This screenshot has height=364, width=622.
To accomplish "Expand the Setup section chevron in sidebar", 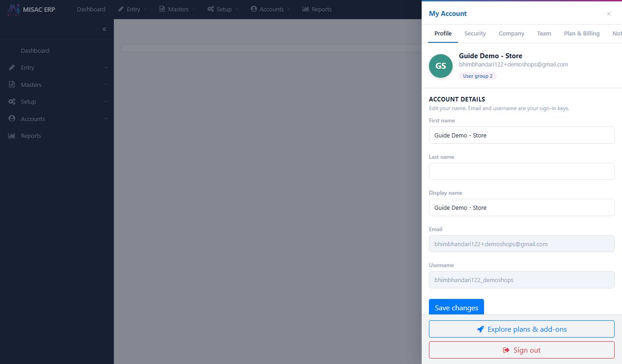I will click(x=106, y=101).
